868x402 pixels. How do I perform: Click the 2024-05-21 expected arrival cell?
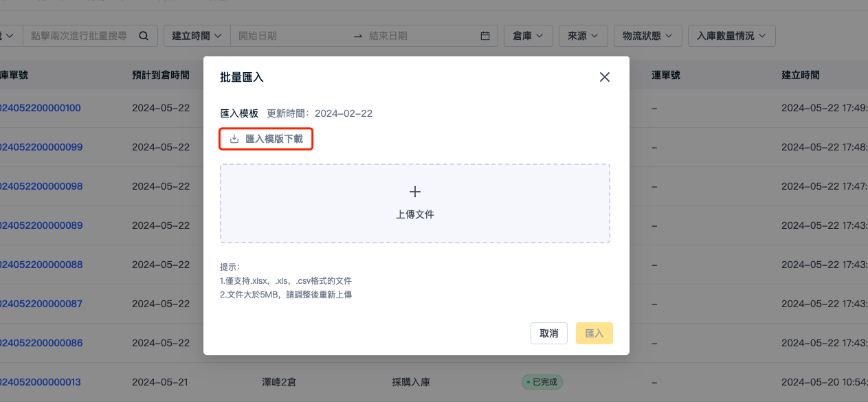point(160,382)
